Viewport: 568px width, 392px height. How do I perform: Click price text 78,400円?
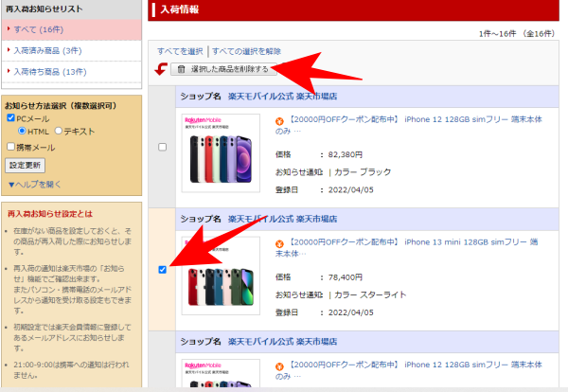(346, 277)
